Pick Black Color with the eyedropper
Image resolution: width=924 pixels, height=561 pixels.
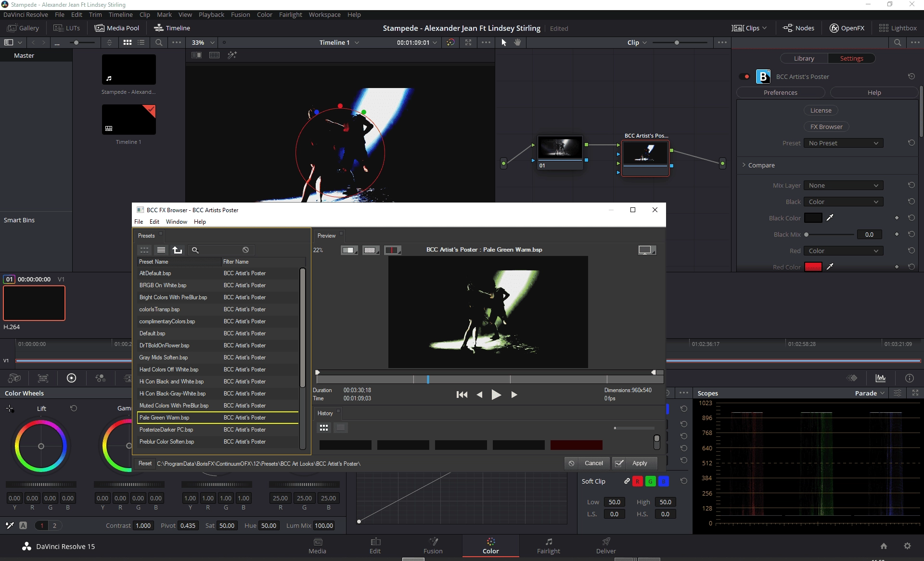click(x=830, y=218)
